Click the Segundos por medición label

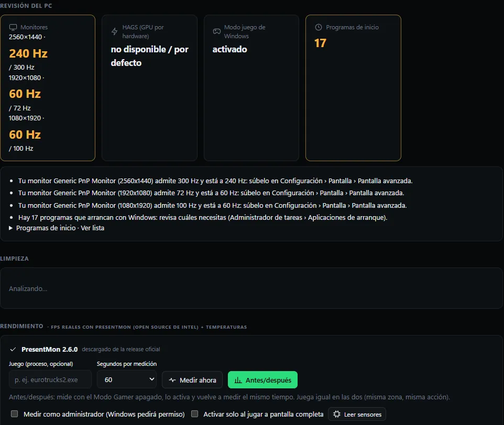pos(127,364)
